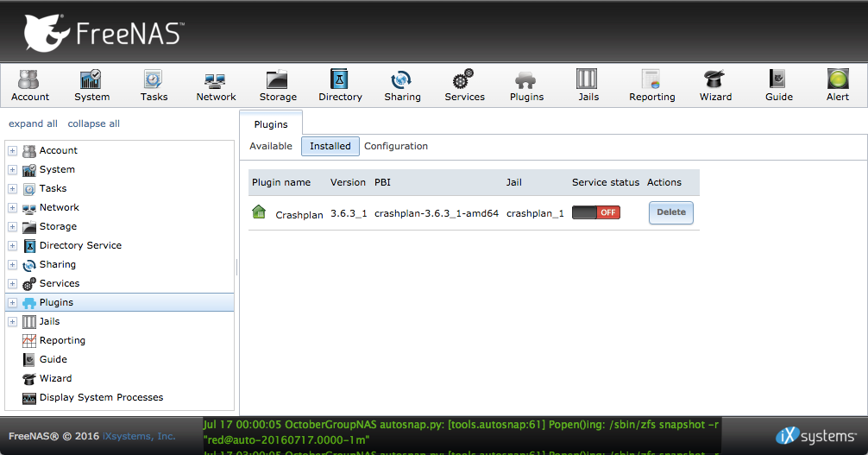Select Reporting in the sidebar tree

62,340
